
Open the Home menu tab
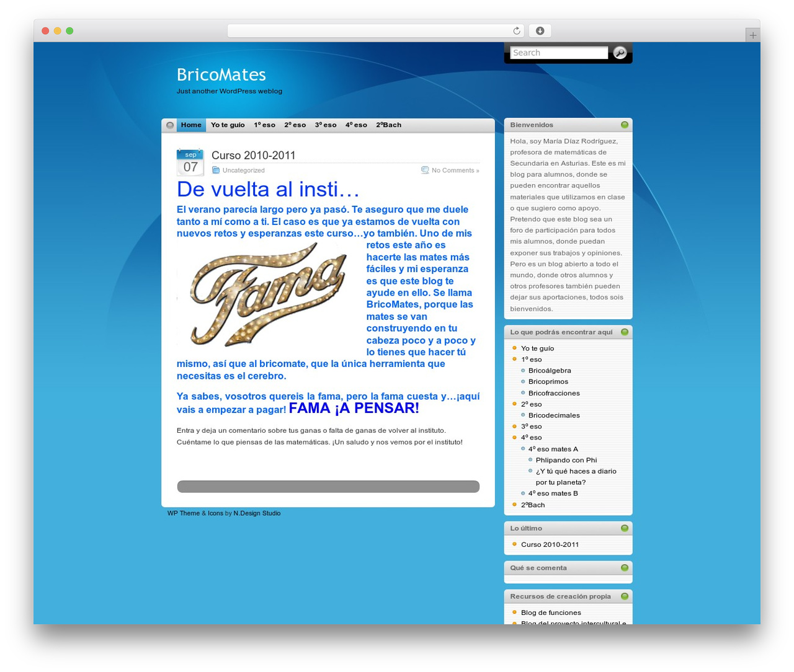click(x=191, y=125)
